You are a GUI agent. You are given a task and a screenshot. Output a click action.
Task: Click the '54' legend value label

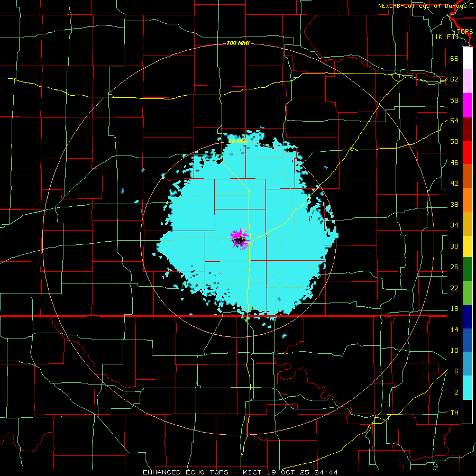pos(454,121)
